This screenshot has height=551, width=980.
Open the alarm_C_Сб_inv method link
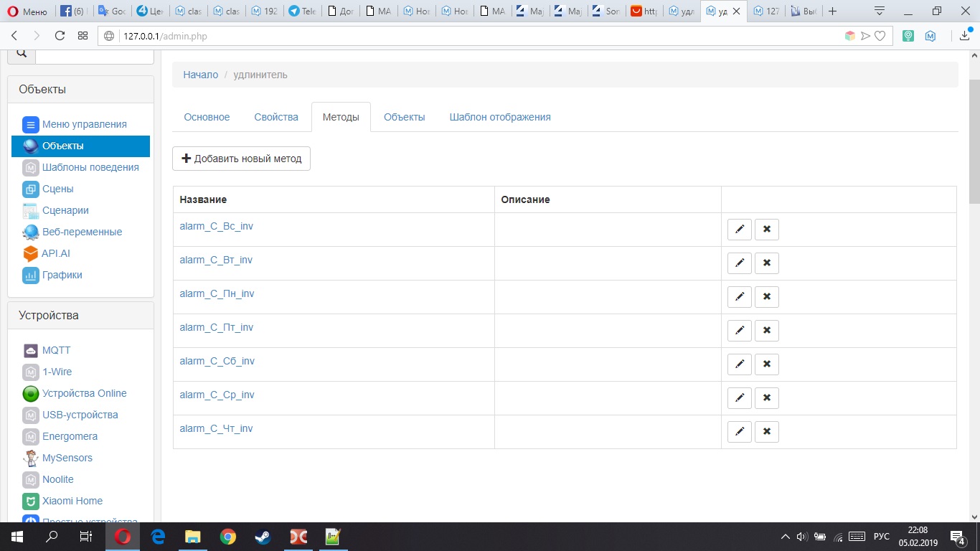coord(217,361)
